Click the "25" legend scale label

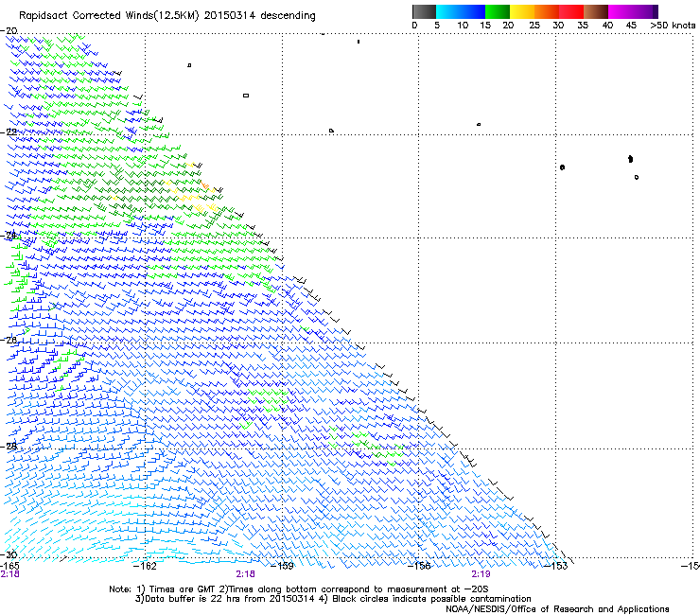tap(534, 26)
